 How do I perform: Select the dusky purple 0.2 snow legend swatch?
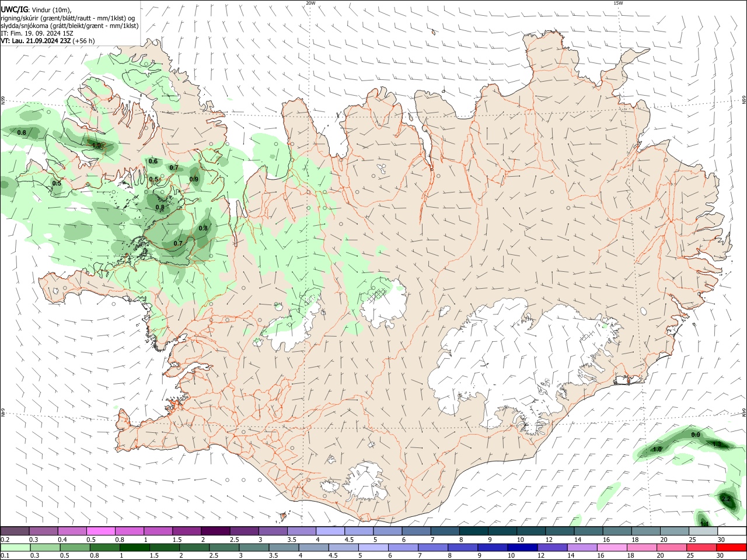pyautogui.click(x=15, y=531)
